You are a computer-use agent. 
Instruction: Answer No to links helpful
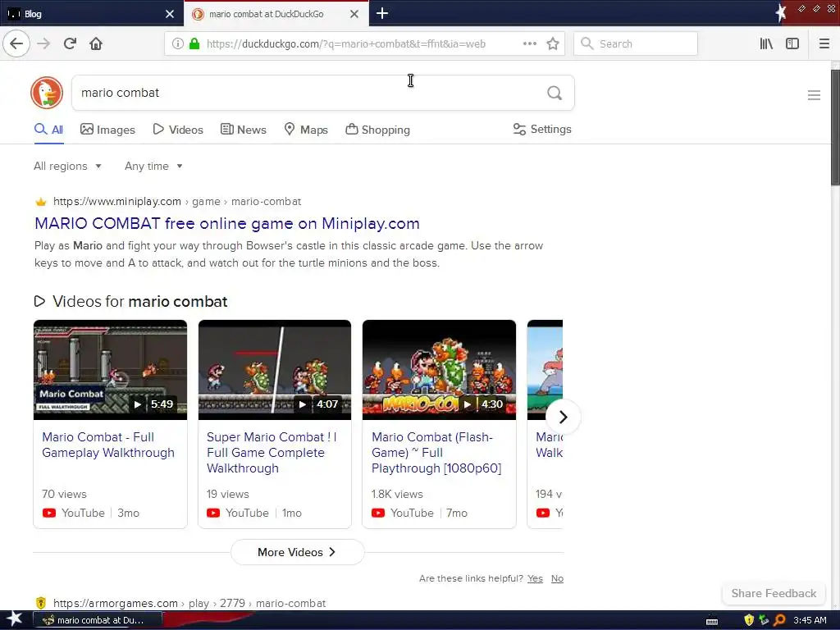click(557, 578)
